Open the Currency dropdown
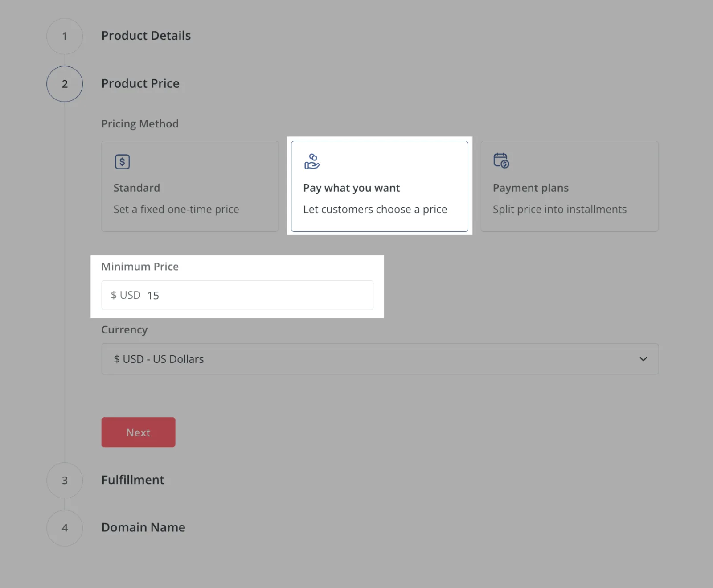This screenshot has height=588, width=713. click(x=379, y=359)
